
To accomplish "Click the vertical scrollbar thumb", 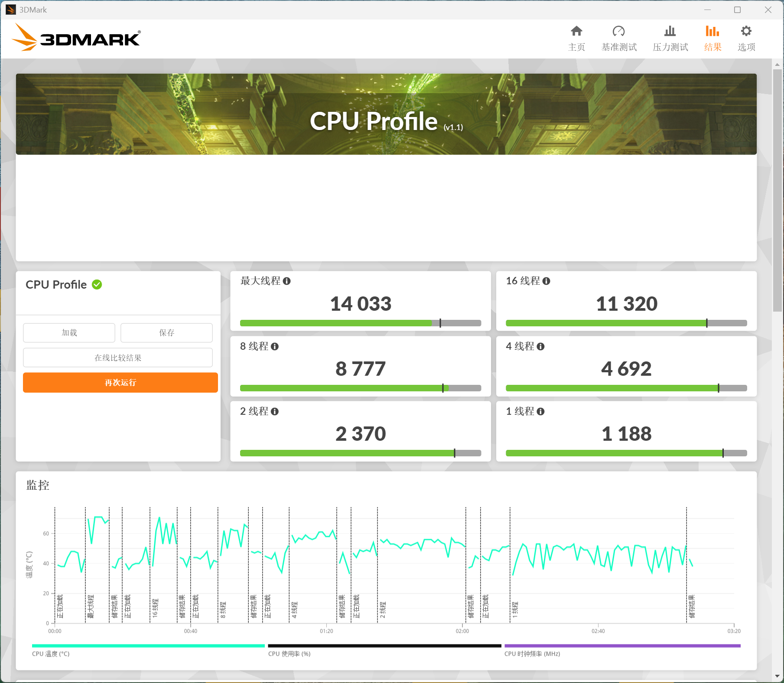I will [x=777, y=190].
